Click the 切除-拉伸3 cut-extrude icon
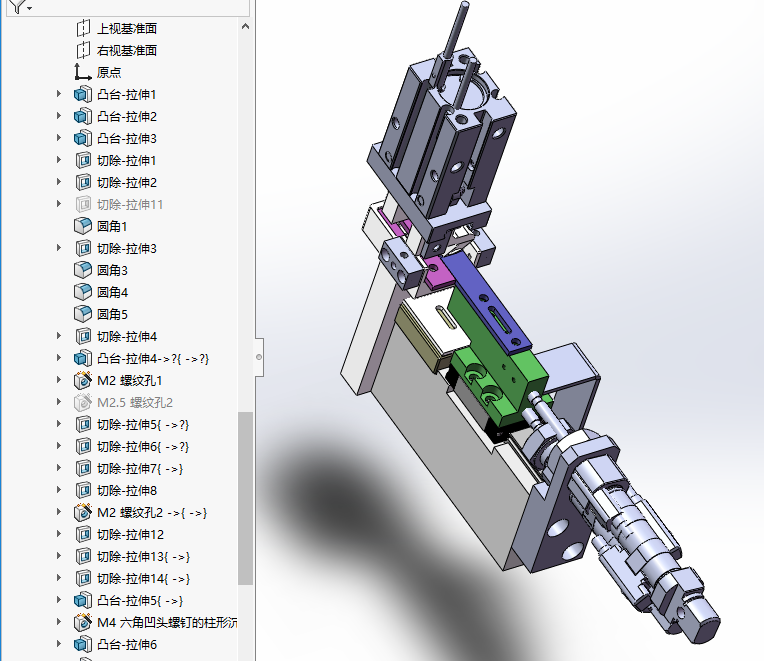 tap(83, 248)
